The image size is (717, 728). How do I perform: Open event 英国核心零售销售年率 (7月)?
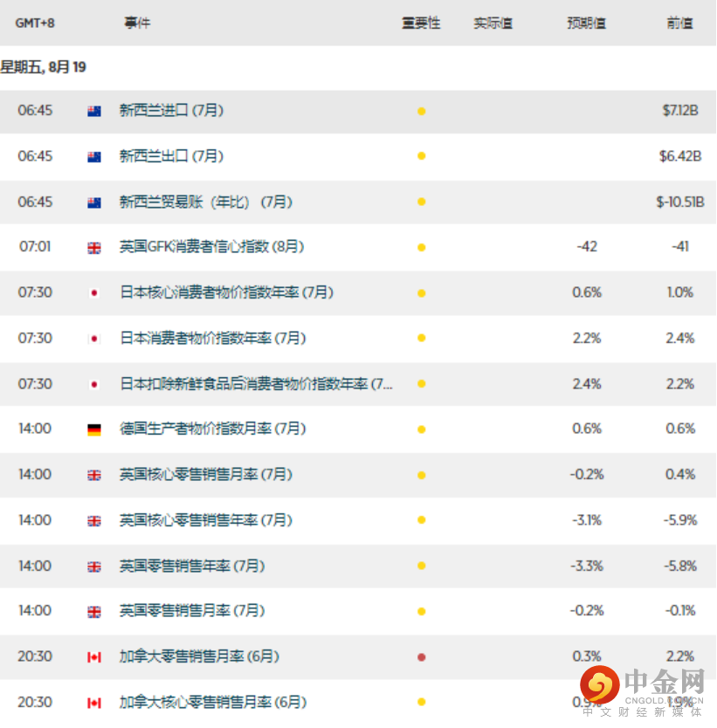(x=206, y=520)
